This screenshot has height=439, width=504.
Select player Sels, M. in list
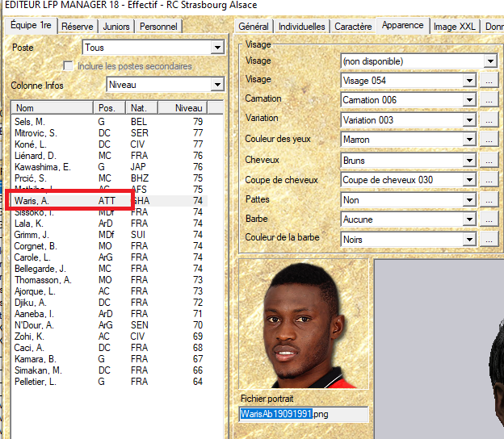click(109, 122)
